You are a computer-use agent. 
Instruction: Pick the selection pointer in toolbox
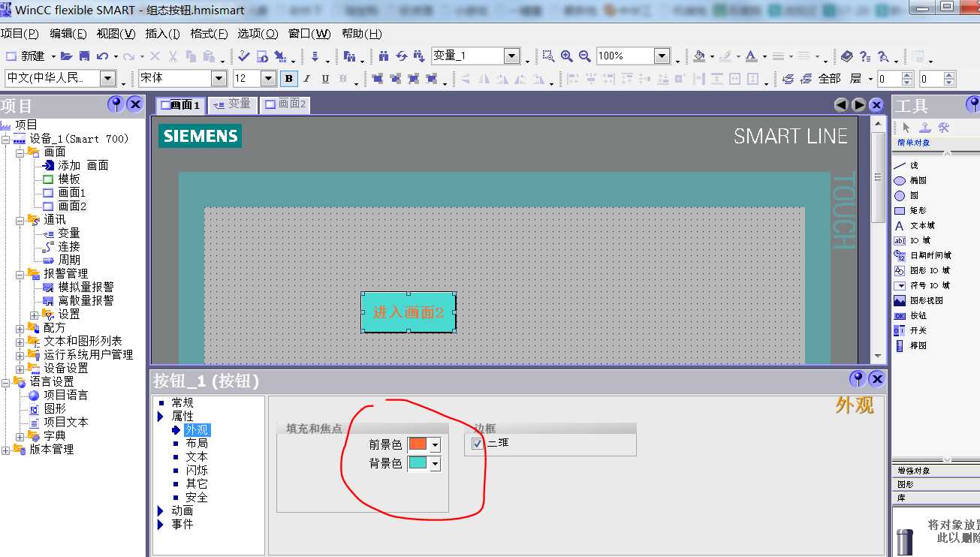coord(906,128)
